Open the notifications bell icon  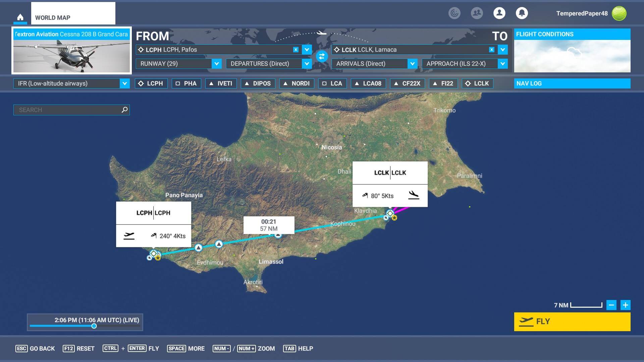(x=522, y=13)
